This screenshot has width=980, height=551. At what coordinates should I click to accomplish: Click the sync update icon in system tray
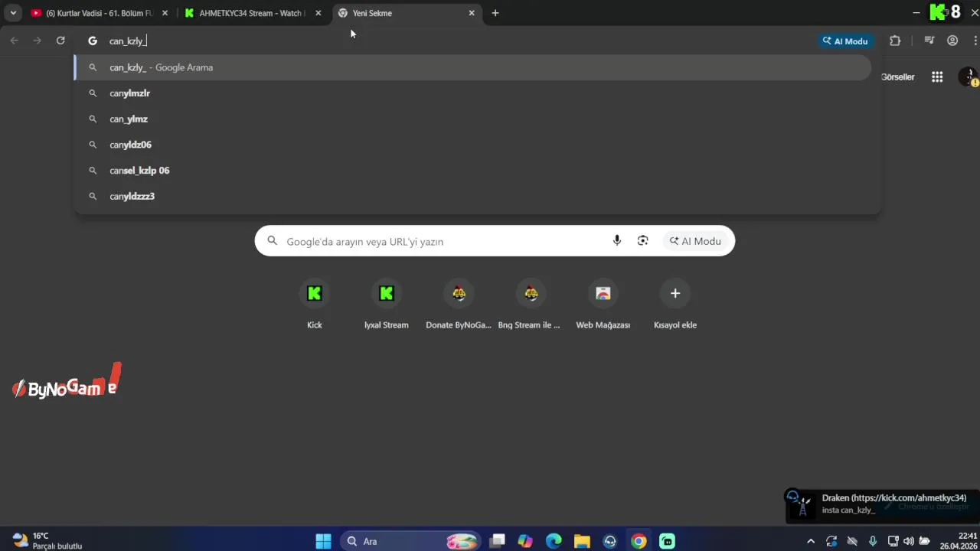[x=831, y=541]
